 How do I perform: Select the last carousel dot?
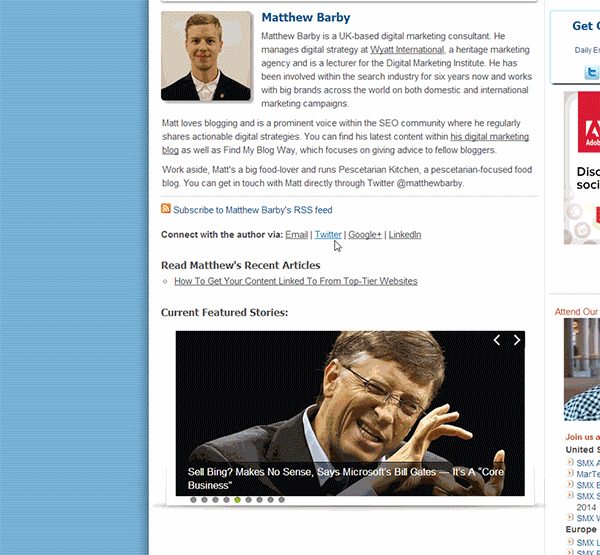tap(282, 500)
